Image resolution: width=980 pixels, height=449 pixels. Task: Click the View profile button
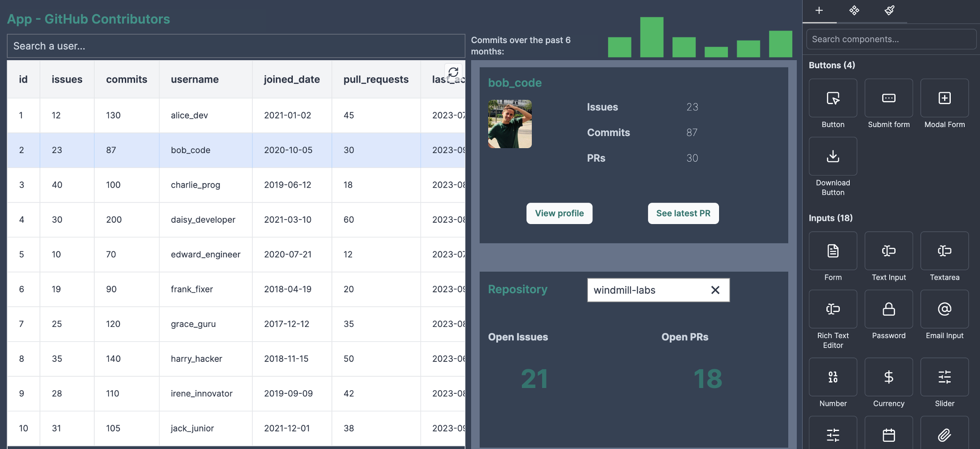pyautogui.click(x=559, y=213)
